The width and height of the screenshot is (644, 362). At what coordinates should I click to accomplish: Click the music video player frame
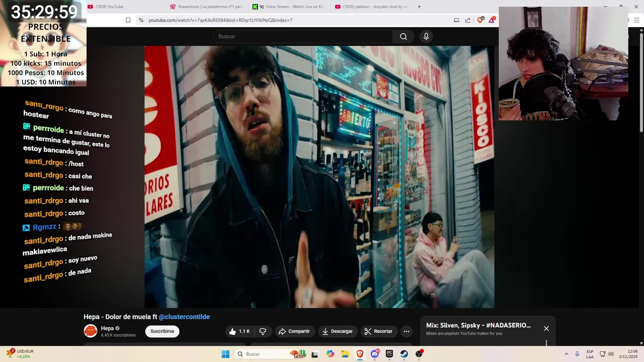[319, 177]
